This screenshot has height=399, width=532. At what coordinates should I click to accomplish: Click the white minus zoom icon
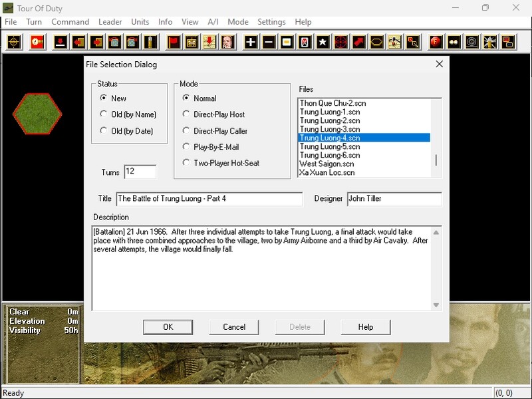pos(269,43)
